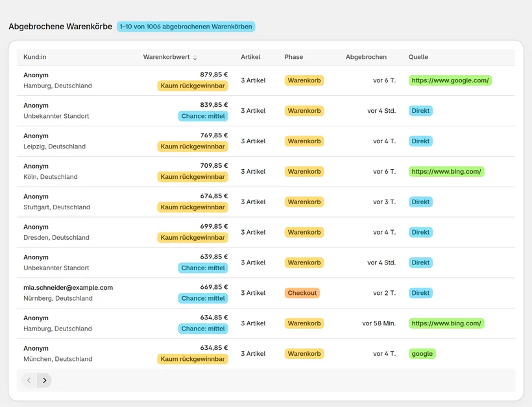The height and width of the screenshot is (407, 532).
Task: Click the 1–10 von 1006 abgebrochenen Warenkörben badge
Action: click(x=186, y=27)
